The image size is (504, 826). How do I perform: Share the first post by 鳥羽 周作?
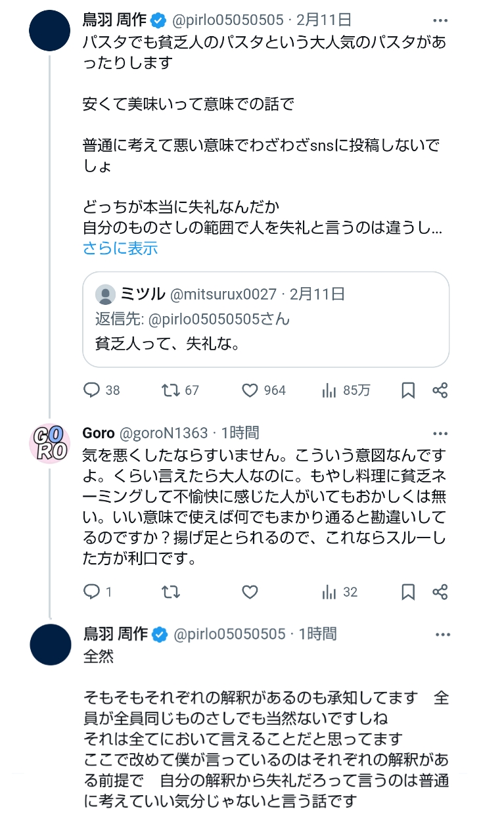(440, 390)
